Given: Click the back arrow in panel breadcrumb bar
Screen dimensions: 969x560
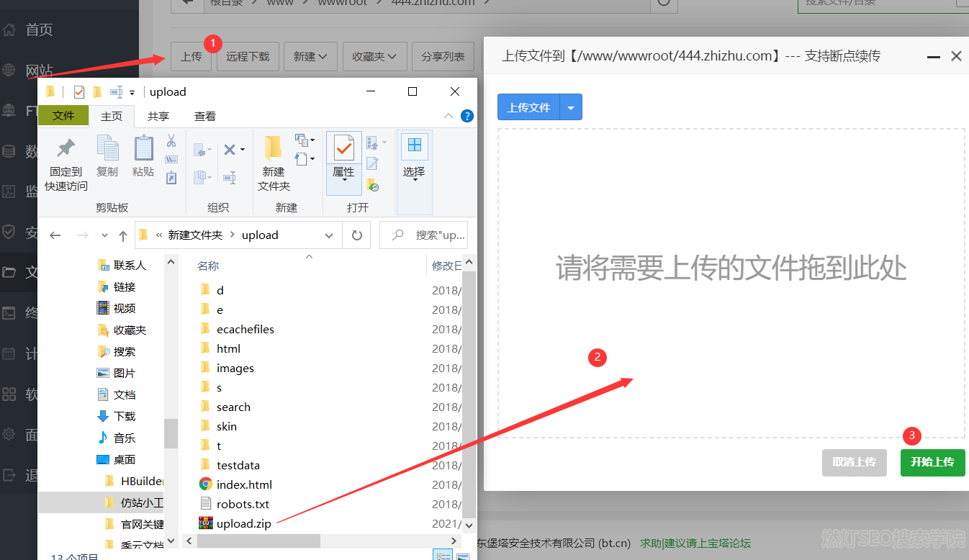Looking at the screenshot, I should pyautogui.click(x=188, y=3).
